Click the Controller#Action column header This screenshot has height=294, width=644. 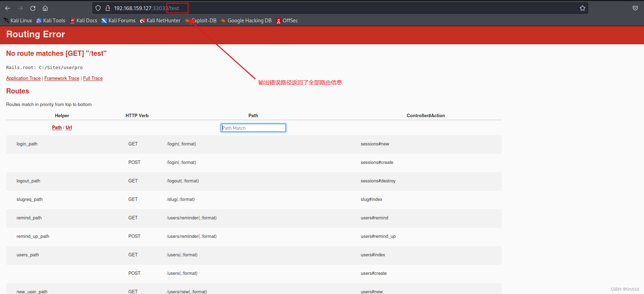[425, 116]
